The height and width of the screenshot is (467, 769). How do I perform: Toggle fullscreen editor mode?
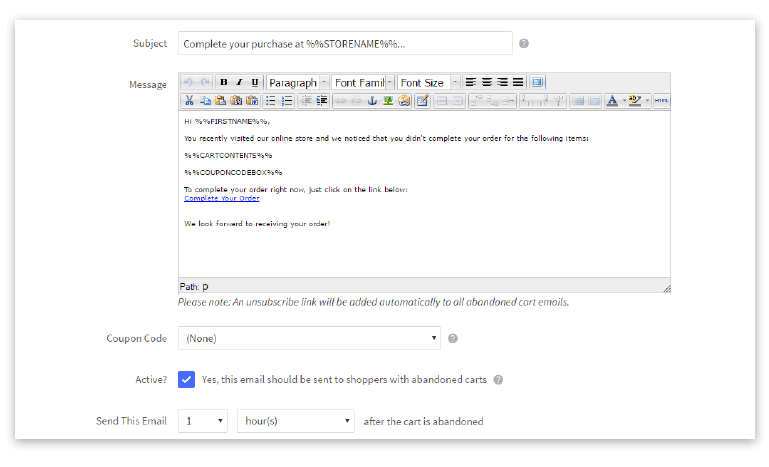coord(538,82)
